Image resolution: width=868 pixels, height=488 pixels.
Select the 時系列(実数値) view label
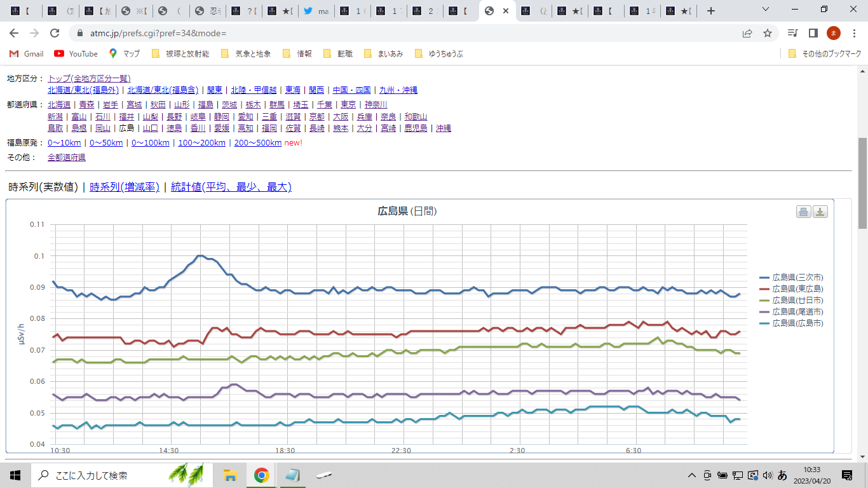[x=43, y=187]
